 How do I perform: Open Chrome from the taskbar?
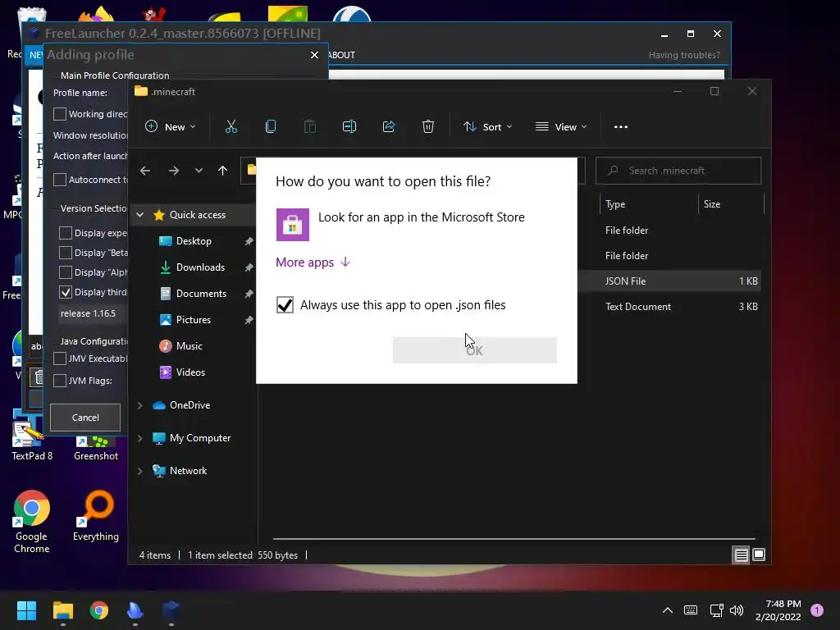pyautogui.click(x=99, y=610)
